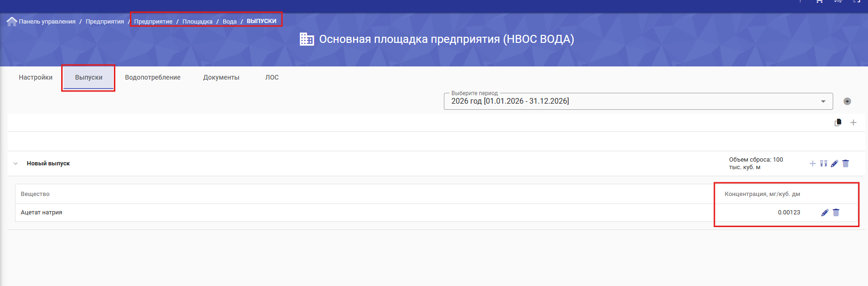
Task: Select the Ацетат натрия cell
Action: click(41, 212)
